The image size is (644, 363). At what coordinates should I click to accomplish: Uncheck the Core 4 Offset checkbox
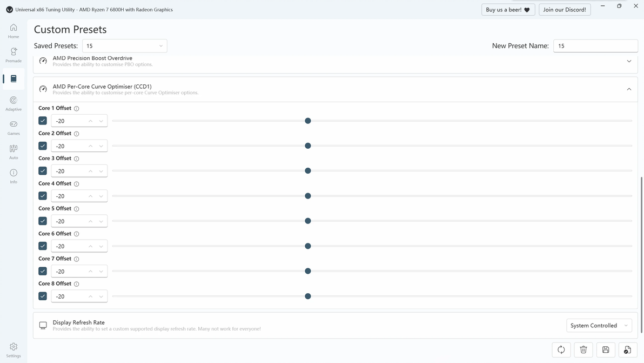tap(43, 196)
